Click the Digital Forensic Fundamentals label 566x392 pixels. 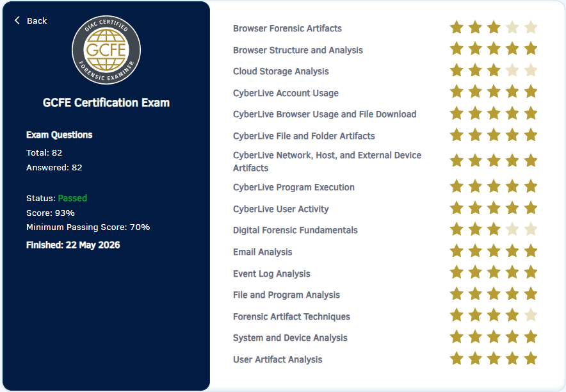tap(295, 231)
